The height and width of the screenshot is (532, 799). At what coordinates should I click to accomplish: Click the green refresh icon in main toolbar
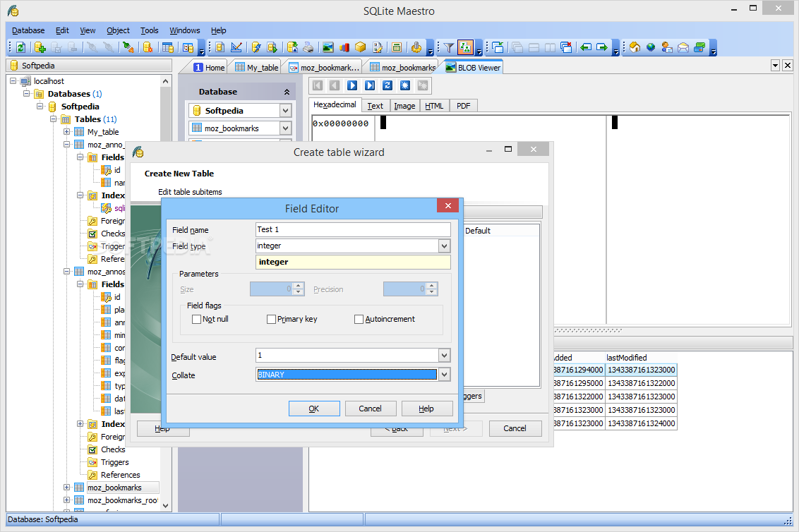[21, 47]
